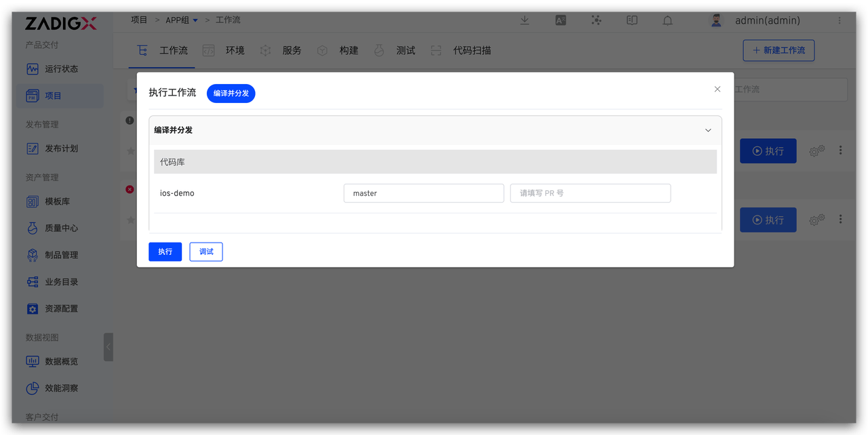This screenshot has height=435, width=868.
Task: Close the 执行工作流 dialog
Action: tap(717, 89)
